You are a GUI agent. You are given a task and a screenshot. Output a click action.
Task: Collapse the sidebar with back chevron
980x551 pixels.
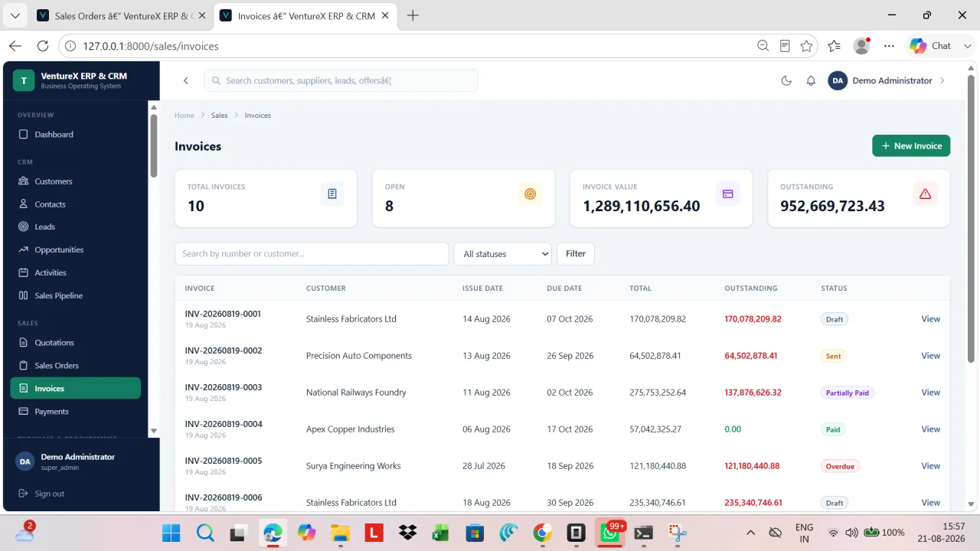coord(185,80)
